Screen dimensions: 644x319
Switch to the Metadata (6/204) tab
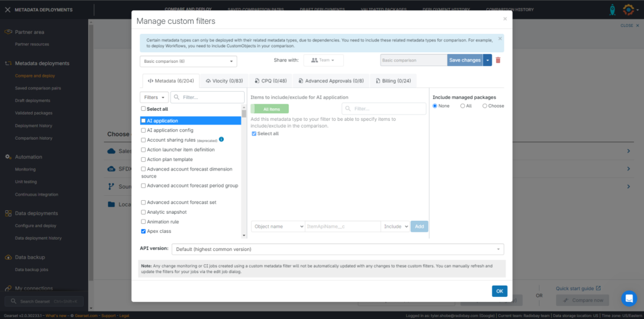(171, 81)
